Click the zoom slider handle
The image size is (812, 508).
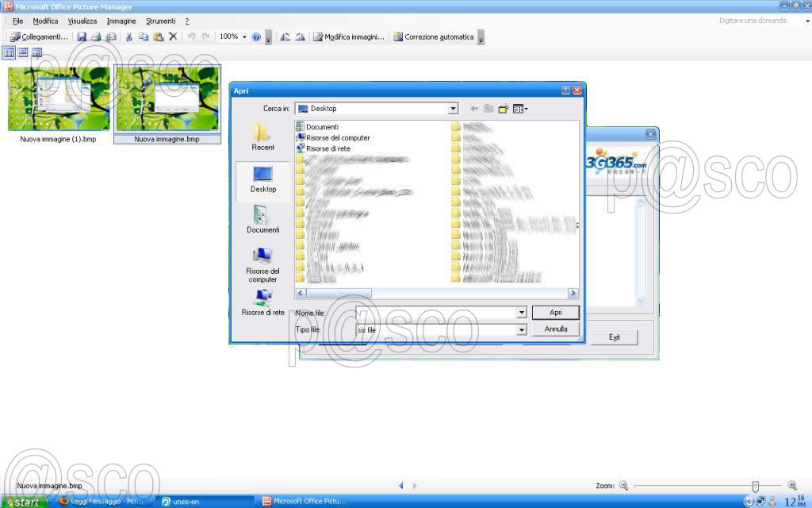click(x=755, y=486)
